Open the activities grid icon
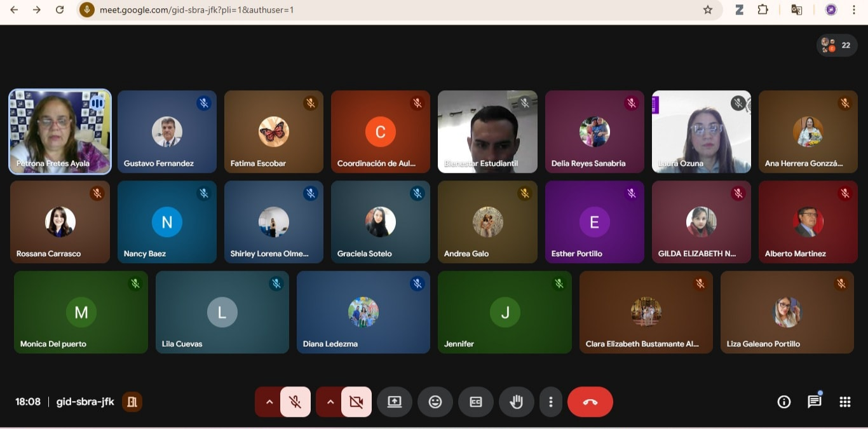This screenshot has height=429, width=868. [x=844, y=402]
